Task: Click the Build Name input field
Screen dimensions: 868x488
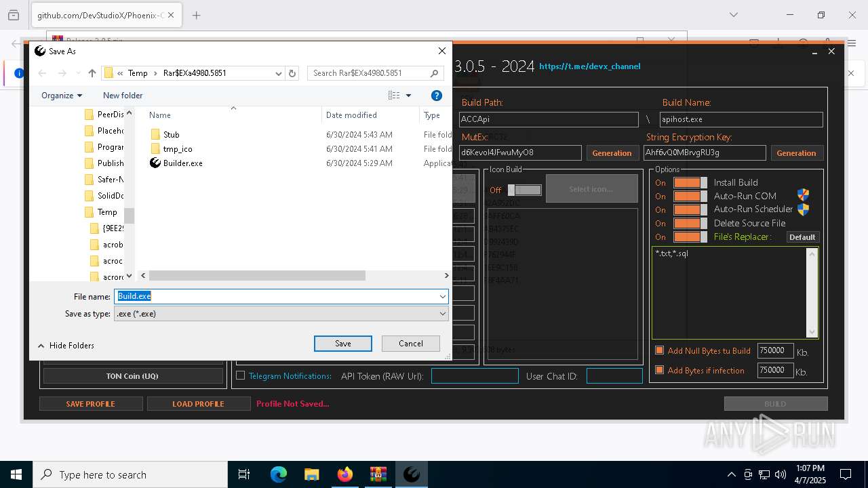Action: (741, 119)
